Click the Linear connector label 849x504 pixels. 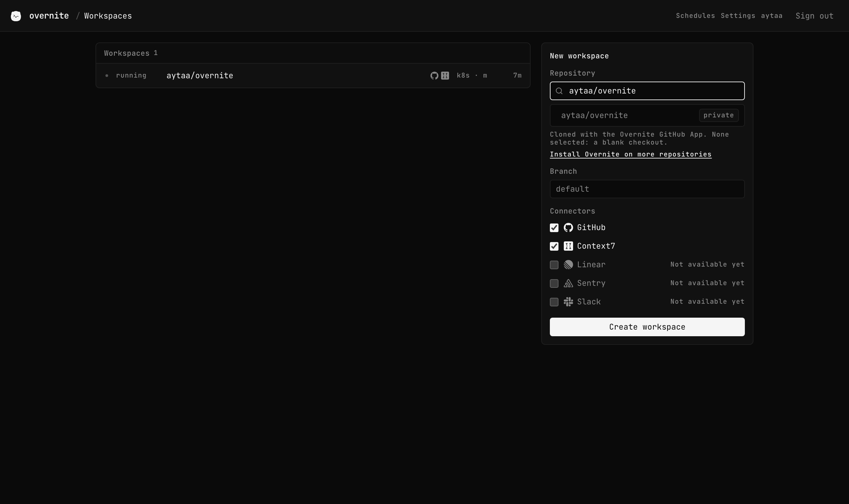pyautogui.click(x=591, y=265)
